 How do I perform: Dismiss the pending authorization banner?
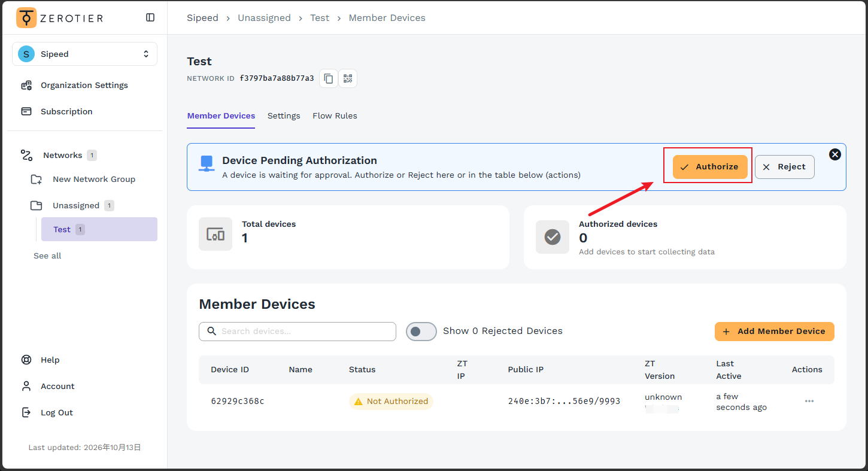[x=835, y=154]
